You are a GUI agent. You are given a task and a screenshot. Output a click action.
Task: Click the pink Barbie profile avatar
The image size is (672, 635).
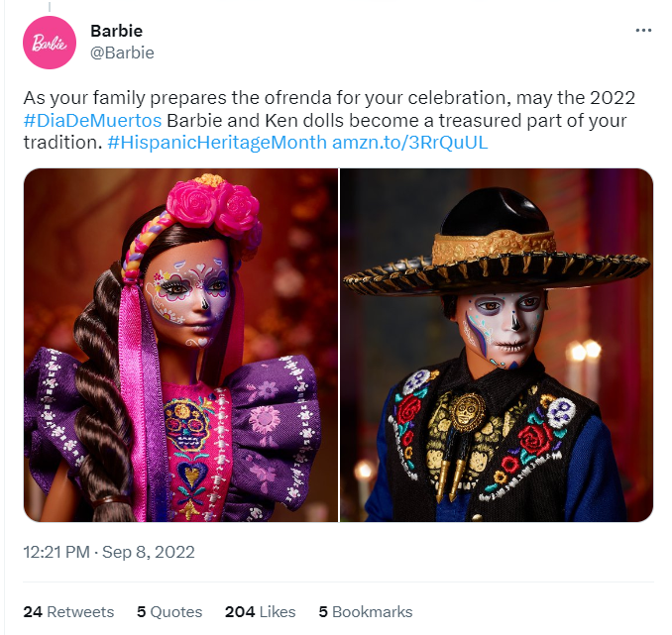point(50,43)
